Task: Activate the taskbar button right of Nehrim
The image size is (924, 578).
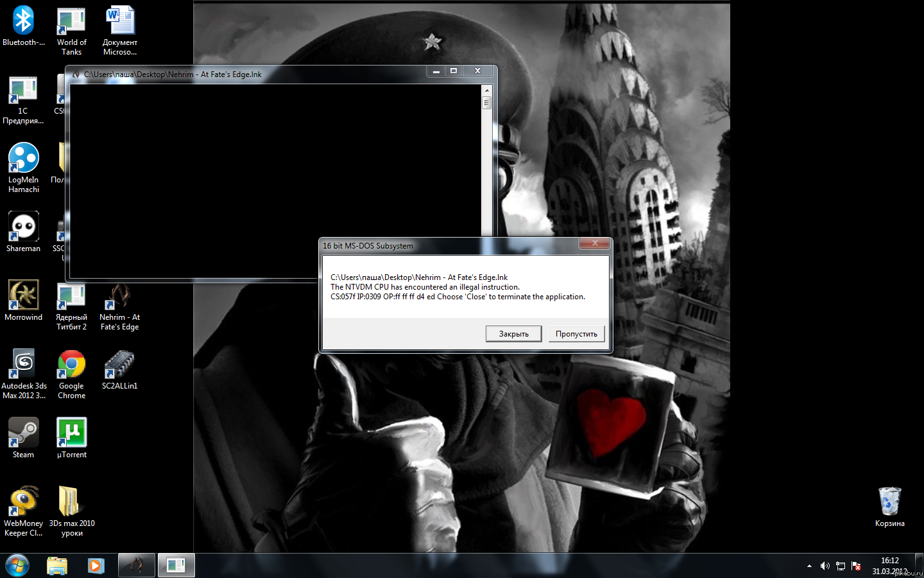Action: 176,566
